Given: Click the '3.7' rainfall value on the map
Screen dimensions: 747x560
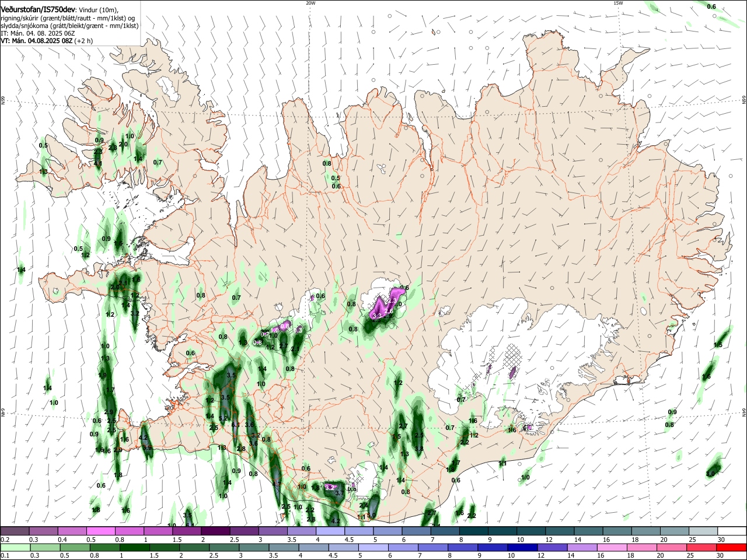Looking at the screenshot, I should point(339,493).
